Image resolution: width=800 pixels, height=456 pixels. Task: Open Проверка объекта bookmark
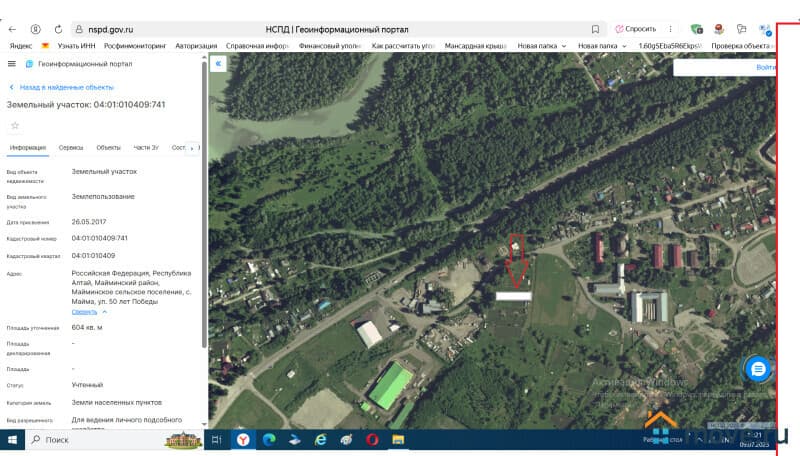pyautogui.click(x=743, y=46)
